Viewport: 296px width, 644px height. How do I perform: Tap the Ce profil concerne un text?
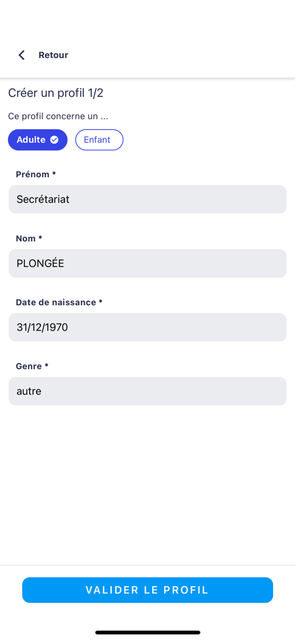59,117
